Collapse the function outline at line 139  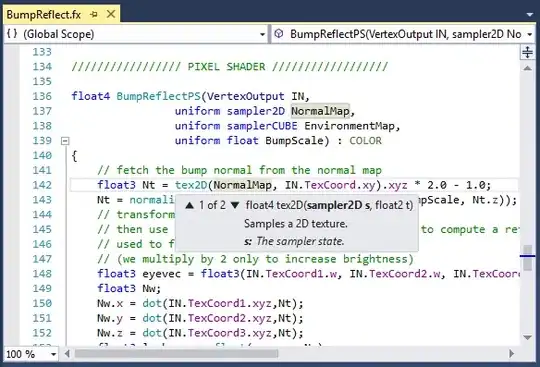tap(65, 141)
